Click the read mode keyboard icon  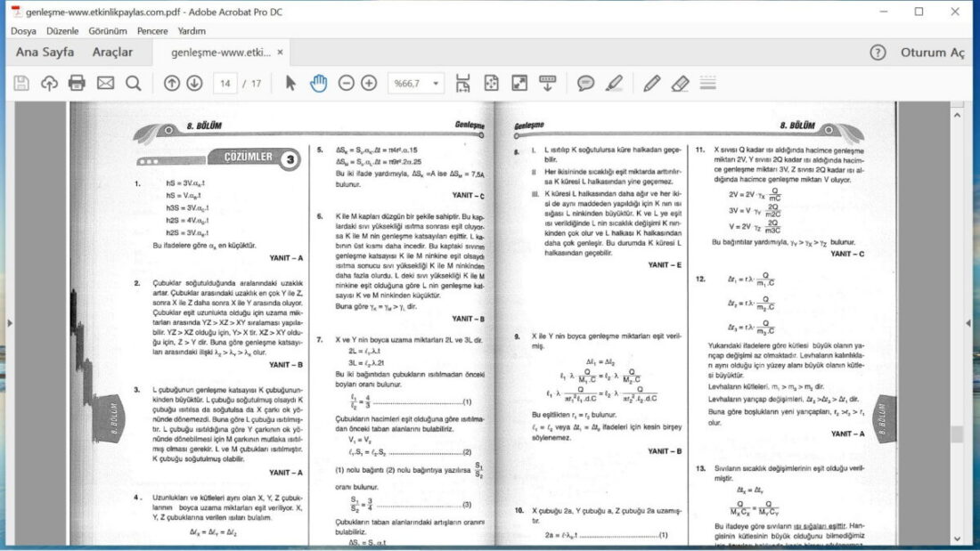548,83
